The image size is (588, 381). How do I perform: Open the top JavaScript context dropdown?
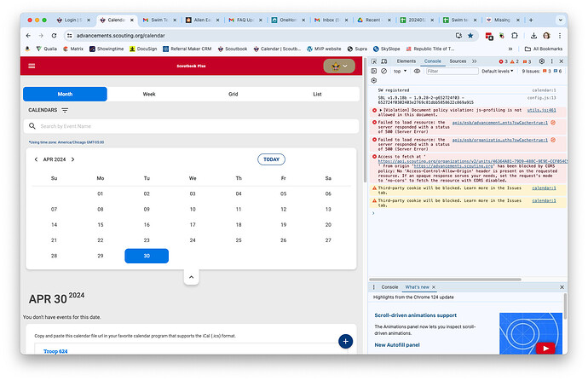pyautogui.click(x=401, y=71)
